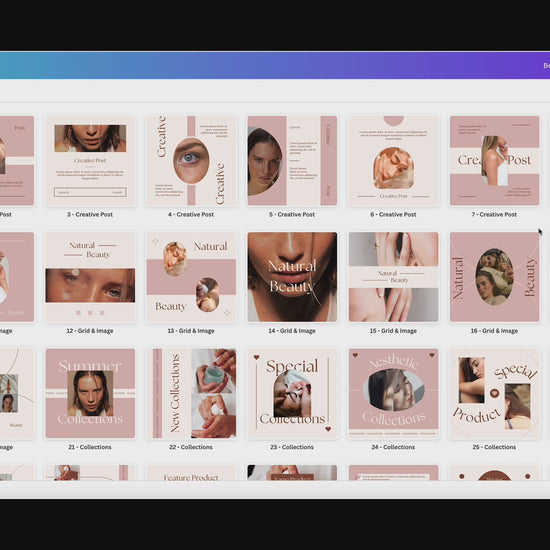The width and height of the screenshot is (550, 550).
Task: Click the '15 - Grid & Image' caption
Action: [x=393, y=331]
